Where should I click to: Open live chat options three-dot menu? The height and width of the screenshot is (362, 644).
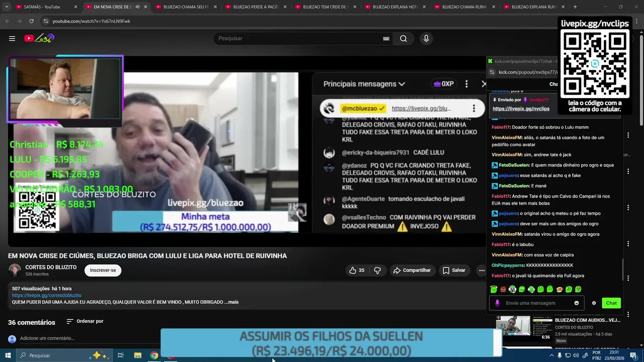[x=466, y=84]
